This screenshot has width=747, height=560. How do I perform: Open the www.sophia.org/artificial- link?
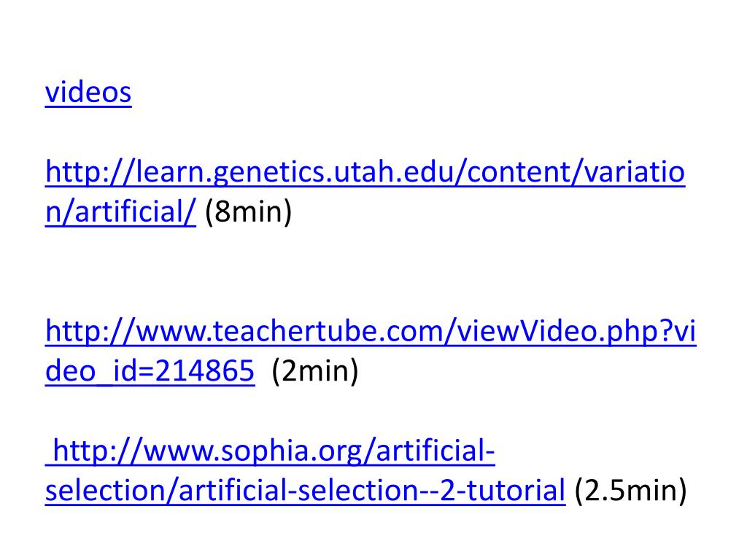click(x=270, y=450)
